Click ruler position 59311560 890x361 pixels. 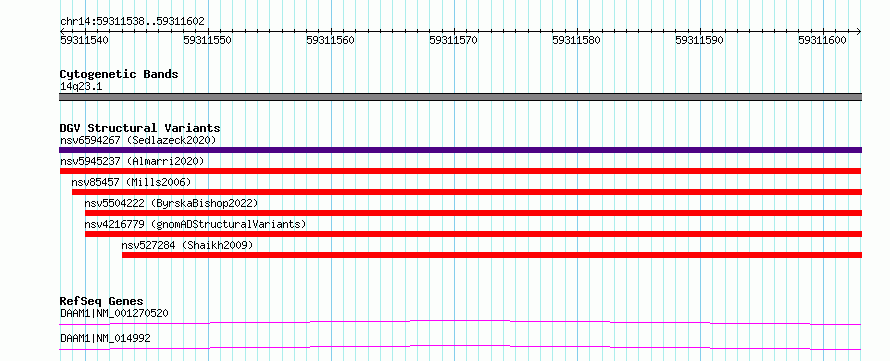tap(330, 40)
